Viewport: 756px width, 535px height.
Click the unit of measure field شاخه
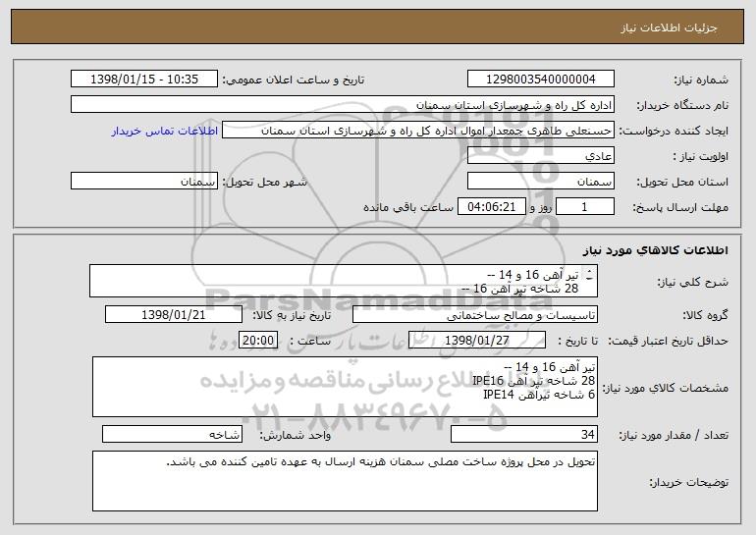click(172, 434)
